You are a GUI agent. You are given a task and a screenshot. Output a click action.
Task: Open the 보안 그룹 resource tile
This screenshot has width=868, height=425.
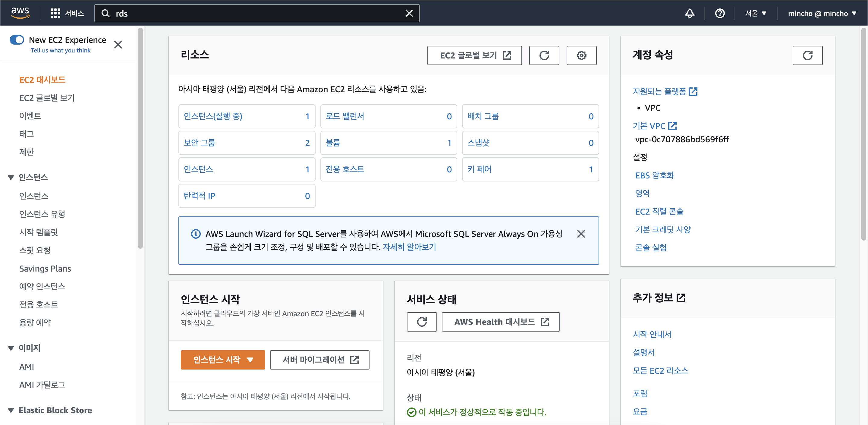tap(247, 143)
